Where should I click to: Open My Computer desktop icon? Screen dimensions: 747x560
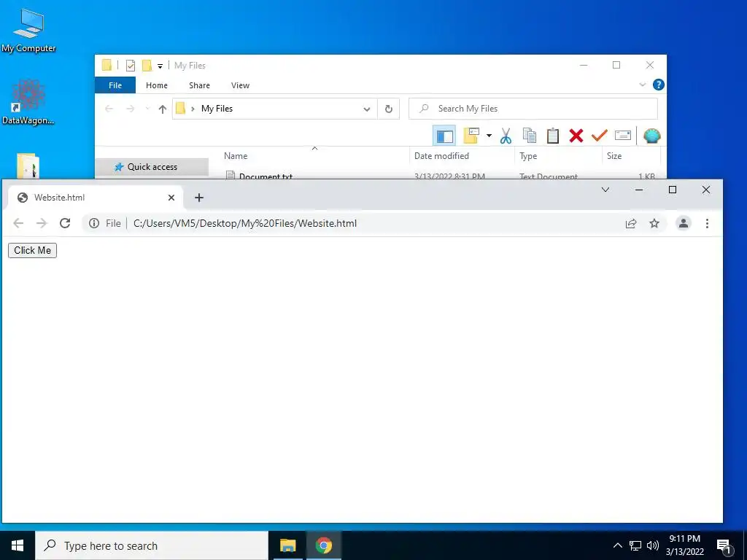28,31
